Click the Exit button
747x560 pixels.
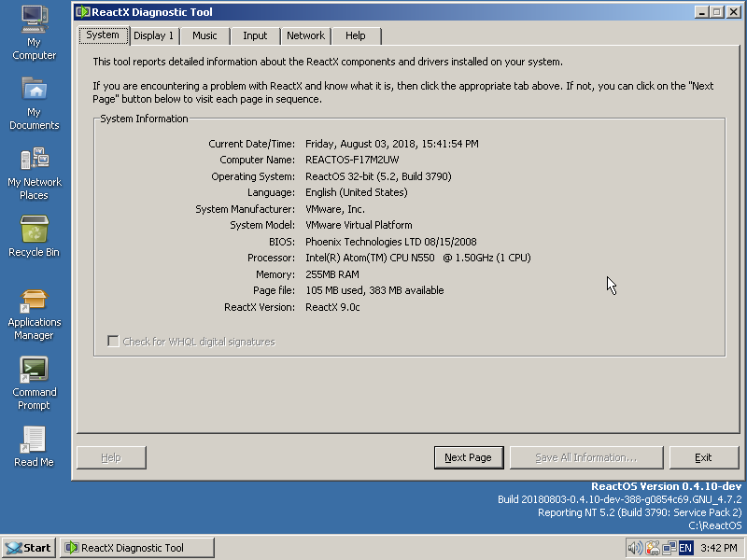[704, 457]
